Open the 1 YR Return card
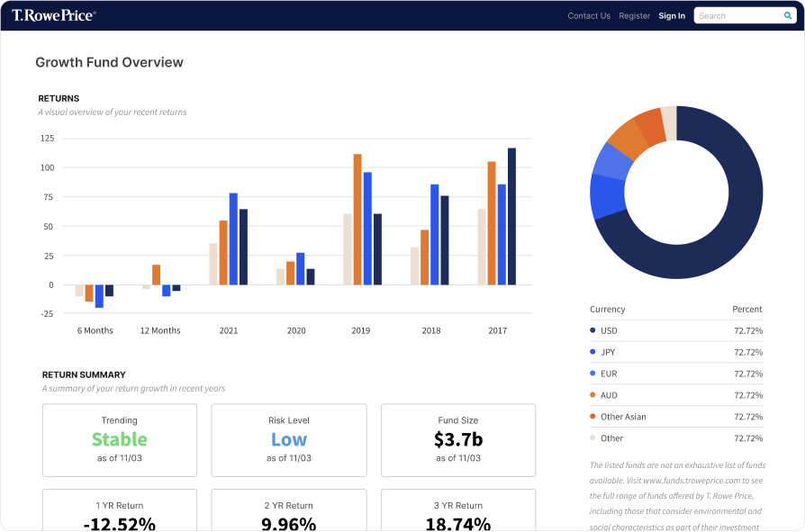805x532 pixels. (120, 509)
